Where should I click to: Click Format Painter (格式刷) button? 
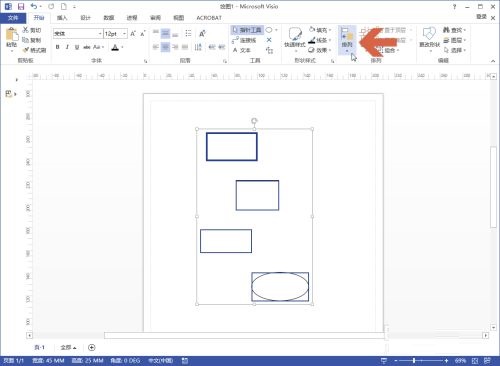34,50
